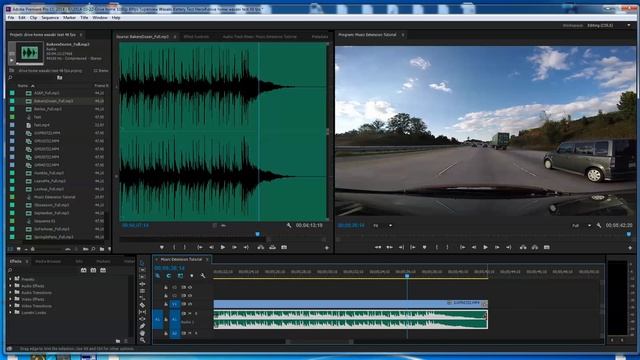
Task: Toggle V1 track output eye
Action: [190, 304]
